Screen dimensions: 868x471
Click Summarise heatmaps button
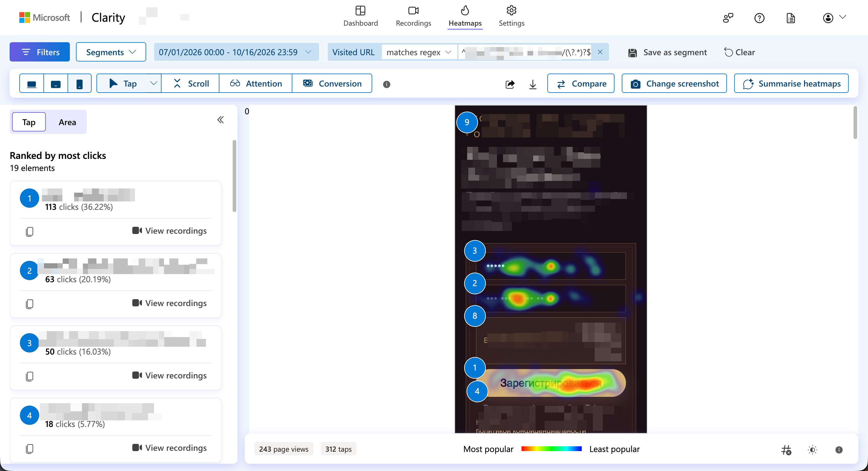tap(791, 84)
